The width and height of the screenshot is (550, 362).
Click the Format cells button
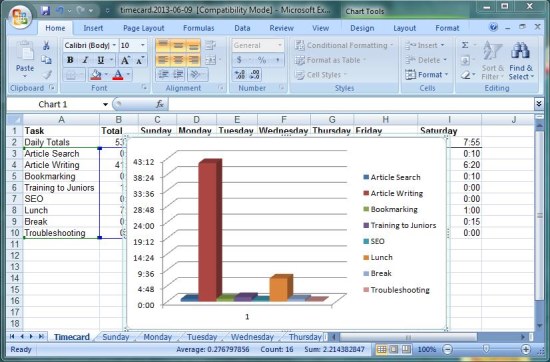pos(426,75)
